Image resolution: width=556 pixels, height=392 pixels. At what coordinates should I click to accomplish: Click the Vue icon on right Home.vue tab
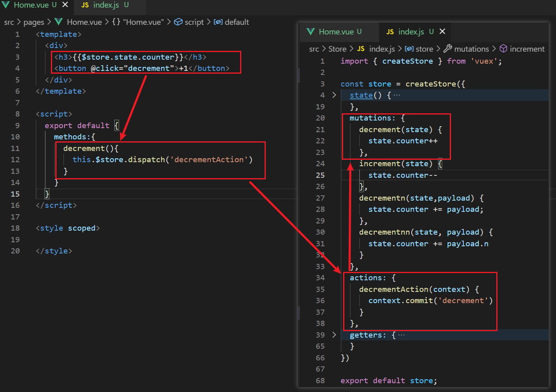coord(311,32)
